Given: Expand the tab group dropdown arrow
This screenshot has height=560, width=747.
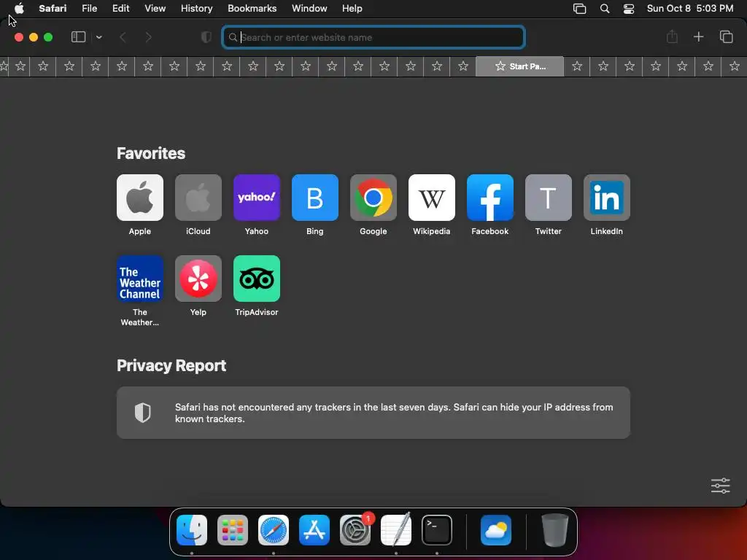Looking at the screenshot, I should click(x=98, y=37).
